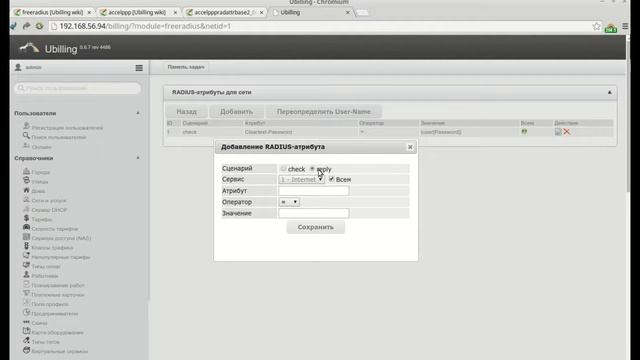Screen dimensions: 640x360
Task: Edit the Cleartext-Password attribute row
Action: (558, 131)
